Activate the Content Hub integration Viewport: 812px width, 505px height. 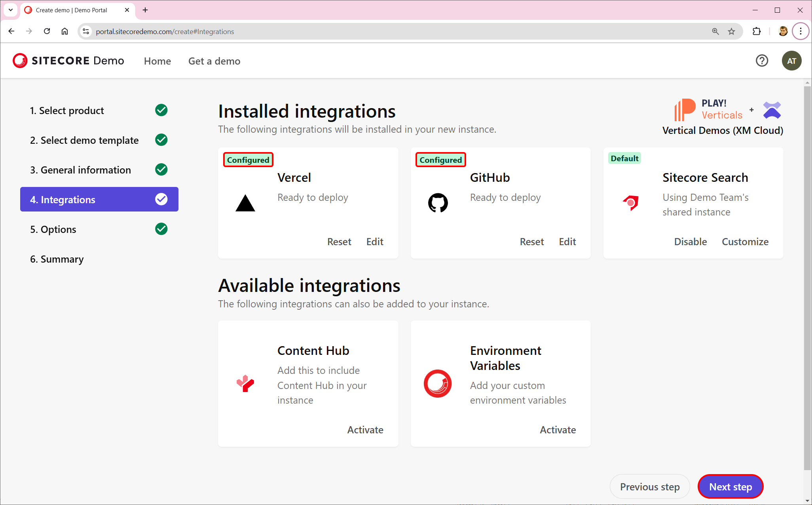tap(365, 430)
